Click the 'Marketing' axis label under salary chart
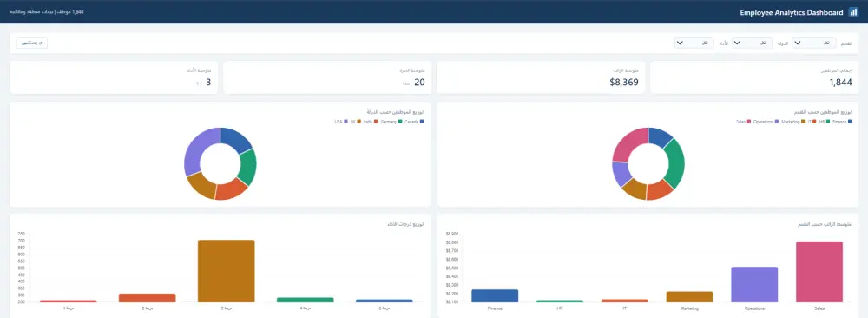This screenshot has height=318, width=868. [x=689, y=308]
